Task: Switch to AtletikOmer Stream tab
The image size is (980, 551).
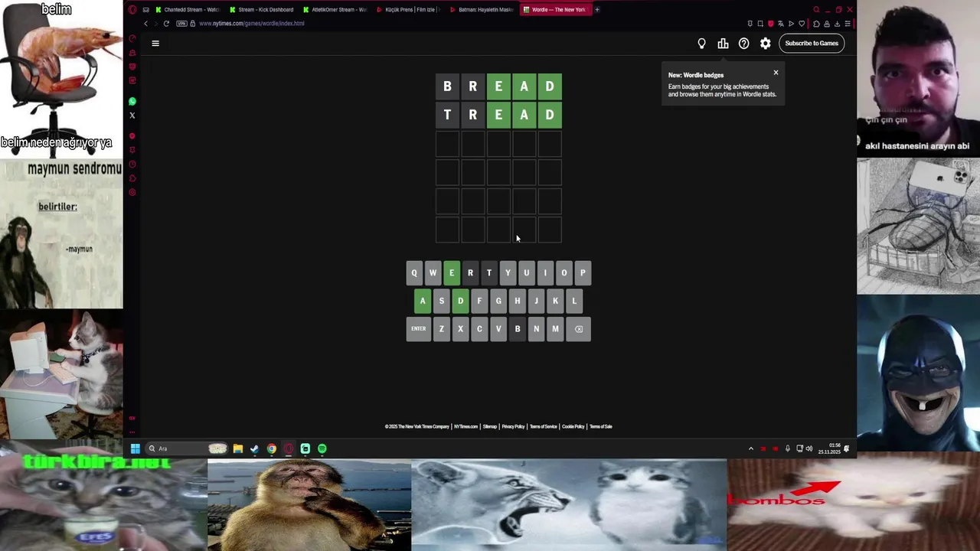Action: 335,10
